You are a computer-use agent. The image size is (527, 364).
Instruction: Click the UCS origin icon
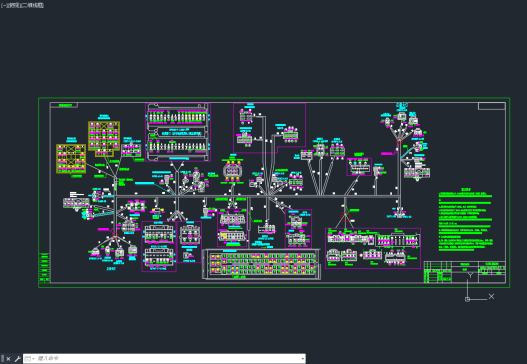click(468, 299)
